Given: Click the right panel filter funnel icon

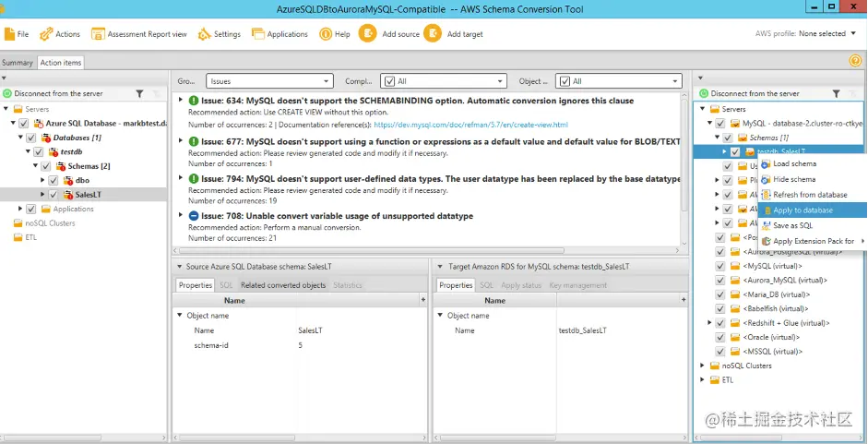Looking at the screenshot, I should [x=836, y=94].
